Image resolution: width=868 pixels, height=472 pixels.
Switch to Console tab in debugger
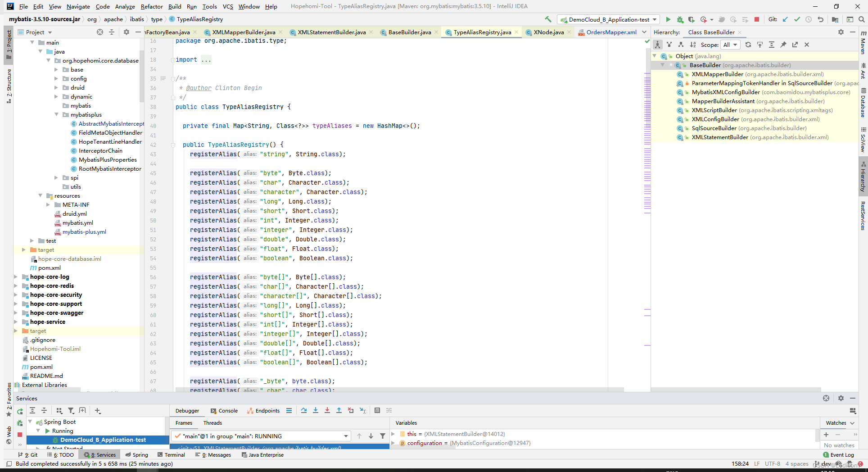click(224, 410)
